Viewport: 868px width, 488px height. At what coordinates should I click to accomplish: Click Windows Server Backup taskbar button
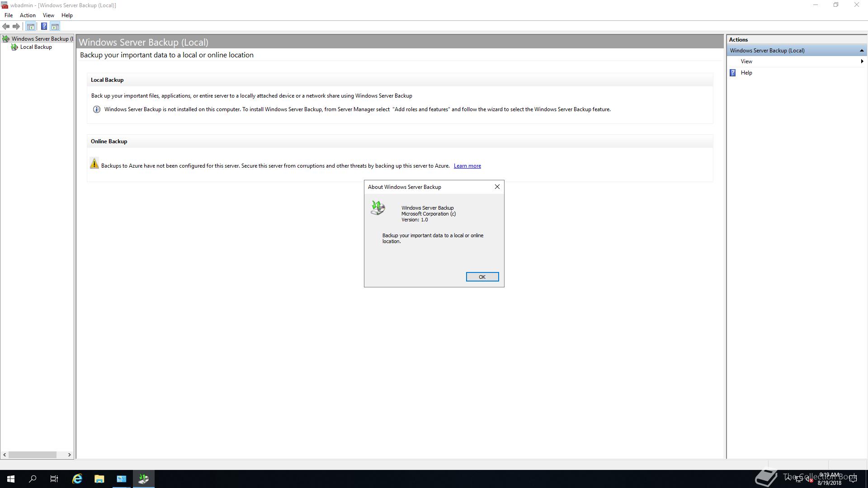pos(144,479)
